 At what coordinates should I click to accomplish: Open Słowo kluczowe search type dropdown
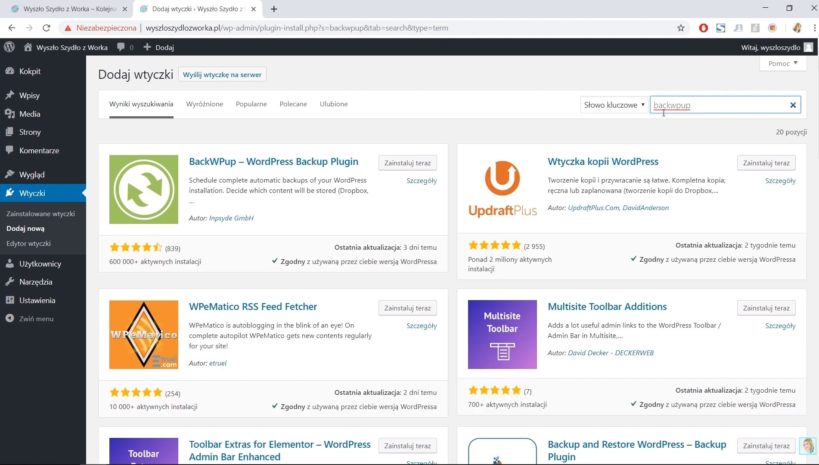(614, 105)
